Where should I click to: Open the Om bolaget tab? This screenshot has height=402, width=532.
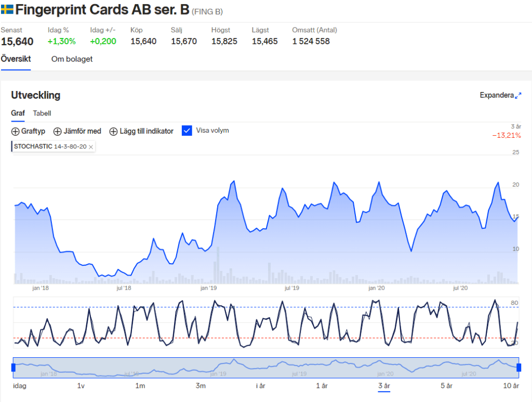(x=71, y=59)
